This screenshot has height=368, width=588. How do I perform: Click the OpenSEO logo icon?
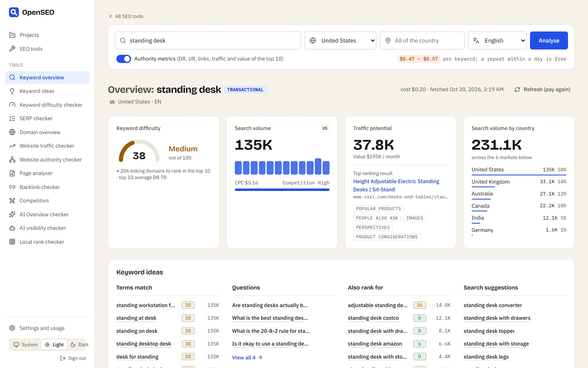[14, 12]
